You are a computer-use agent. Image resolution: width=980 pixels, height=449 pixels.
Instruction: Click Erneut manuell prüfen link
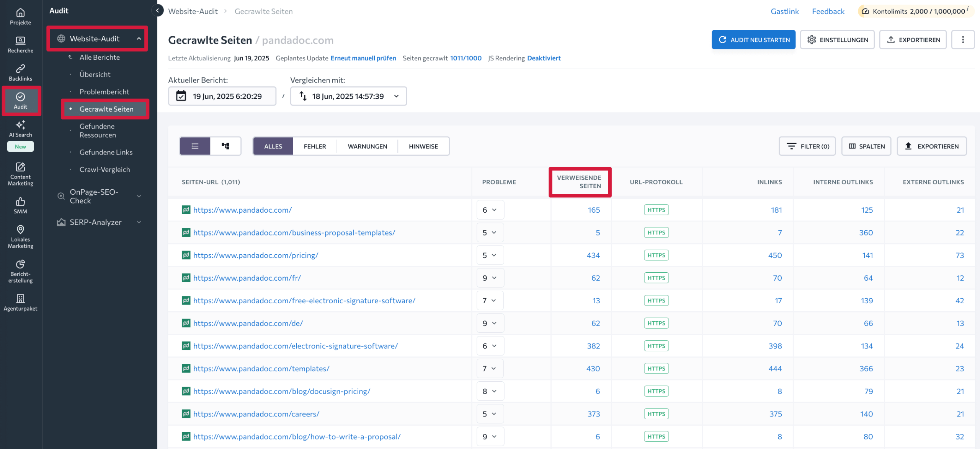pyautogui.click(x=363, y=58)
